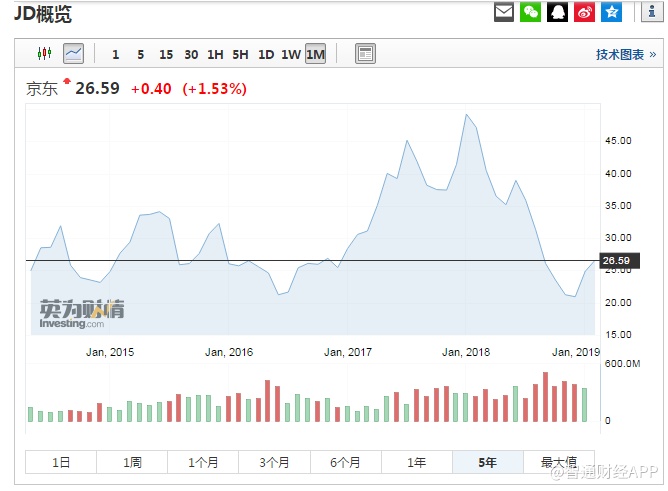Image resolution: width=668 pixels, height=491 pixels.
Task: Click the 京东 stock name label
Action: click(42, 89)
